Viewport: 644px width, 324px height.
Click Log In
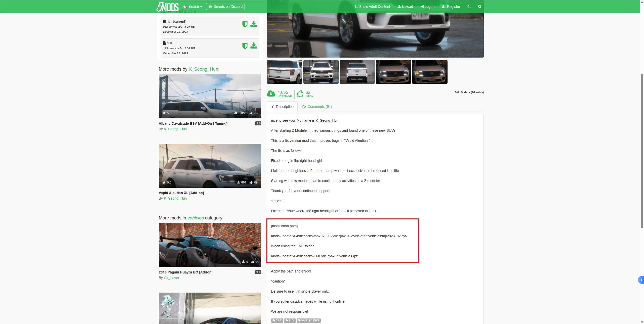pos(427,7)
